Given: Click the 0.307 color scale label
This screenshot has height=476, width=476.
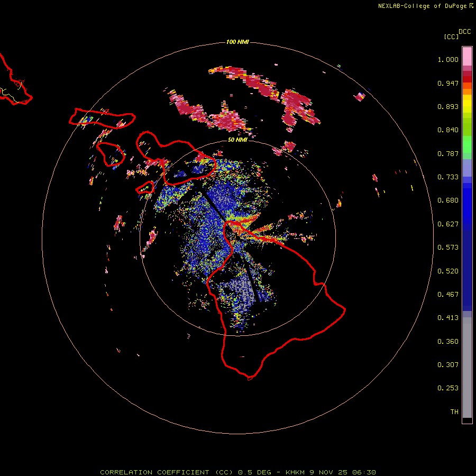Looking at the screenshot, I should point(448,365).
